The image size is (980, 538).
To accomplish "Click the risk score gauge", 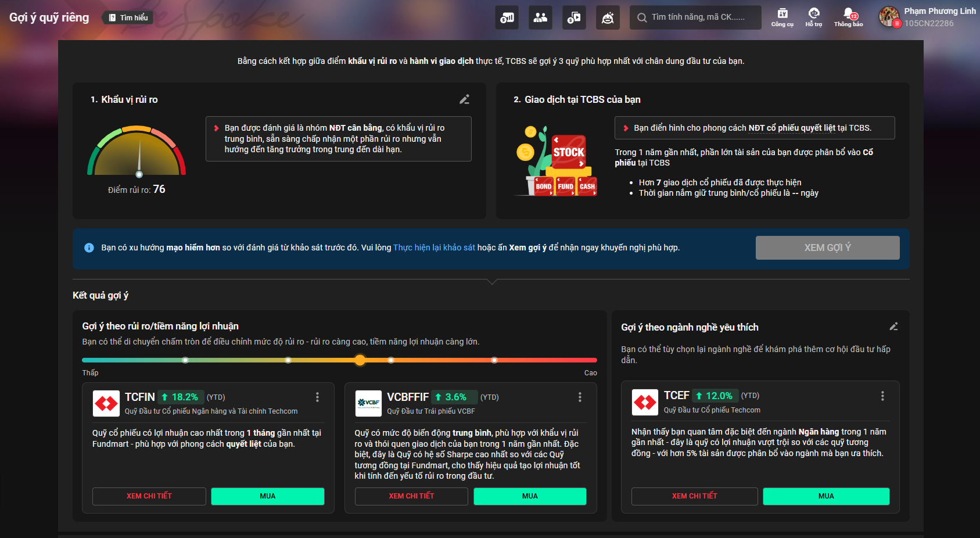I will click(x=137, y=151).
